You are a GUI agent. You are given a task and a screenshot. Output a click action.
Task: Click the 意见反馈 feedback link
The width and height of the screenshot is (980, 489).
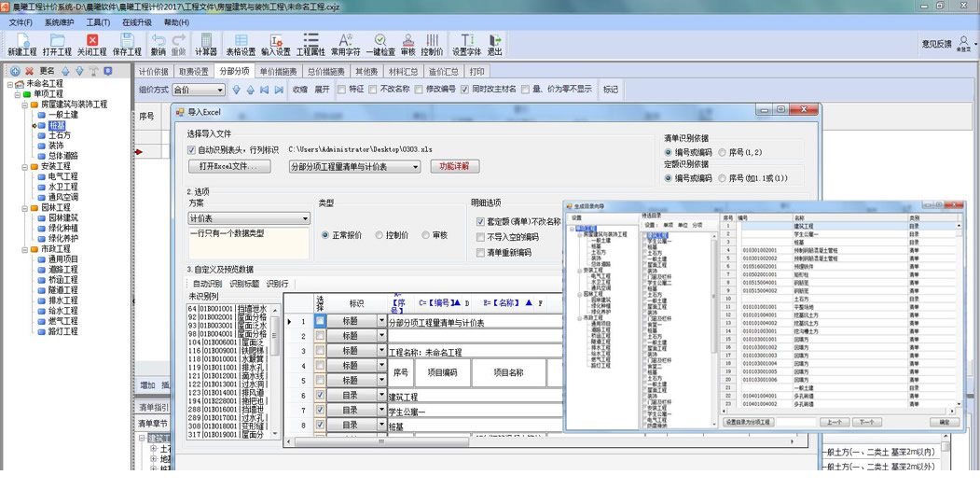937,44
